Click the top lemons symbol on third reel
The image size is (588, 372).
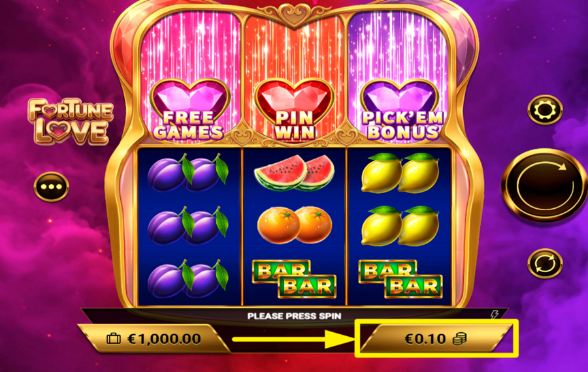[x=400, y=173]
